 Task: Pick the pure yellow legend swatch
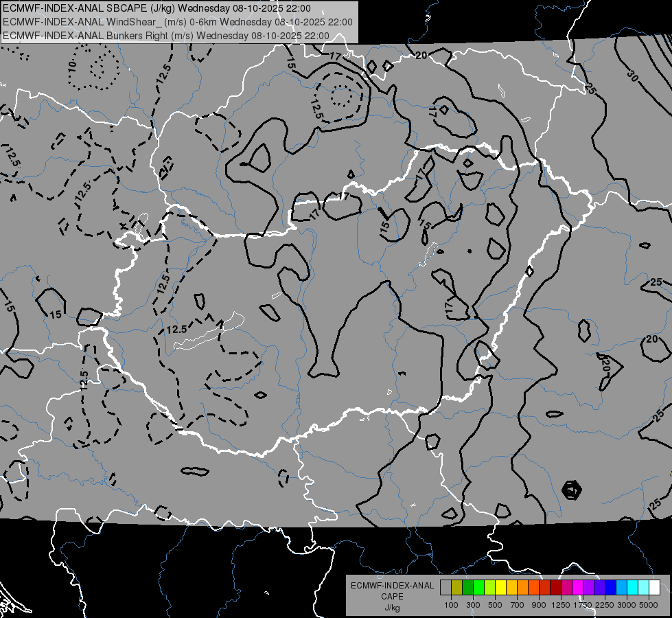pos(500,587)
